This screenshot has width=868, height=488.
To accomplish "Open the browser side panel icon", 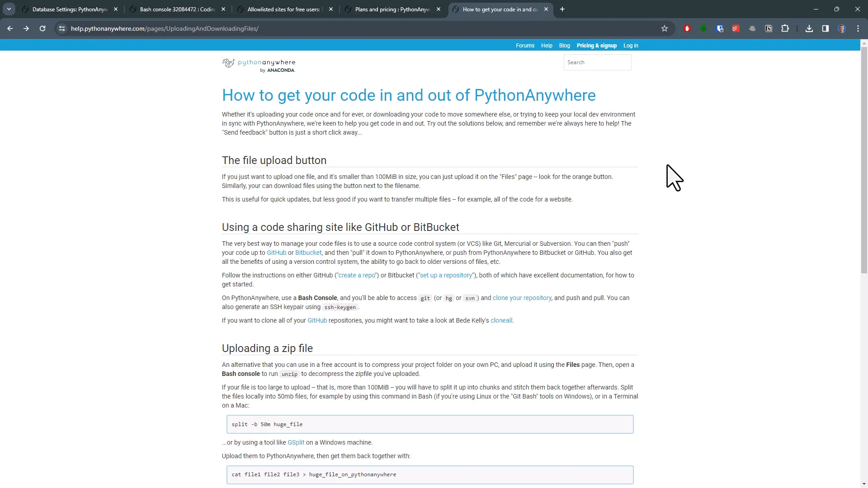I will point(825,28).
